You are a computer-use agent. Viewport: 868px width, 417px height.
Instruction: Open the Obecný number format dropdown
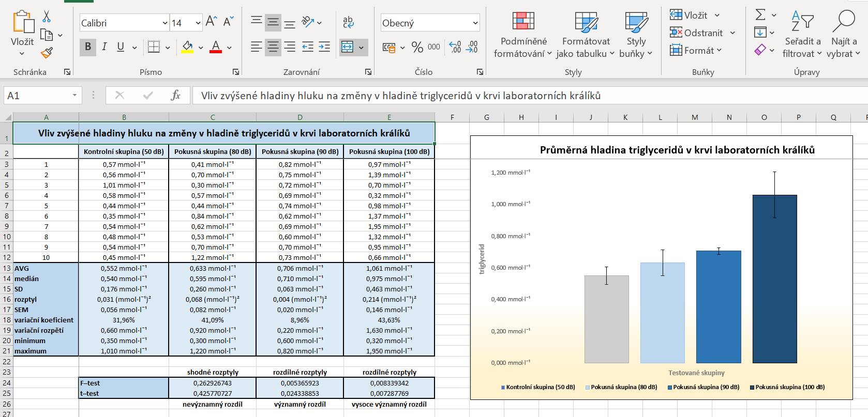(475, 23)
